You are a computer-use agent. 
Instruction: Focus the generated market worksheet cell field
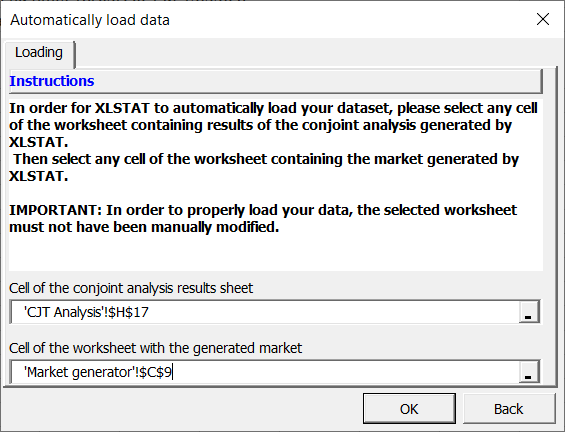tap(265, 371)
